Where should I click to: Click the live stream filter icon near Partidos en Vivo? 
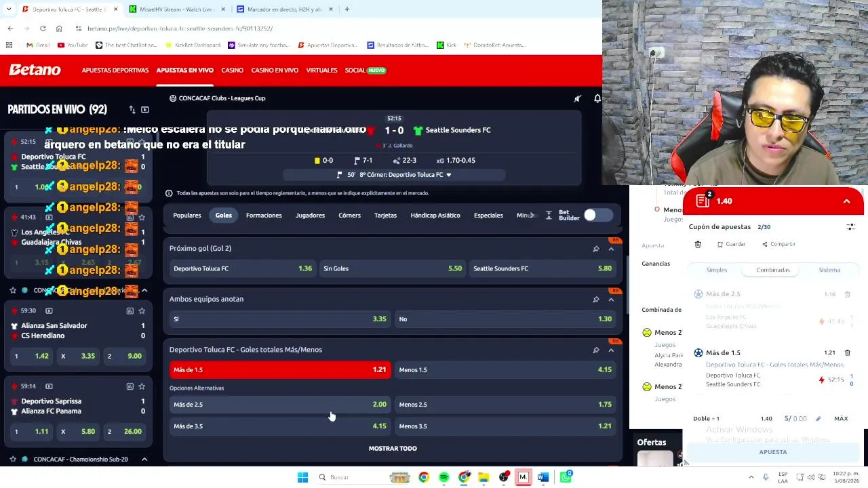(x=145, y=109)
